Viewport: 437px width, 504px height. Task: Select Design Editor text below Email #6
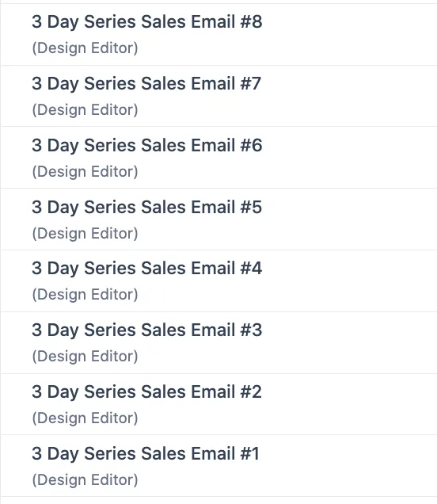tap(85, 172)
